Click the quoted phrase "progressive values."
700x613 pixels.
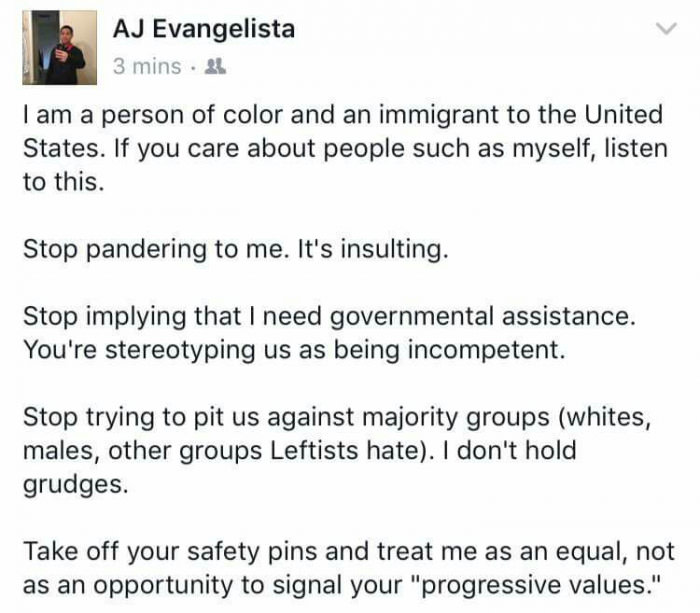[x=538, y=585]
